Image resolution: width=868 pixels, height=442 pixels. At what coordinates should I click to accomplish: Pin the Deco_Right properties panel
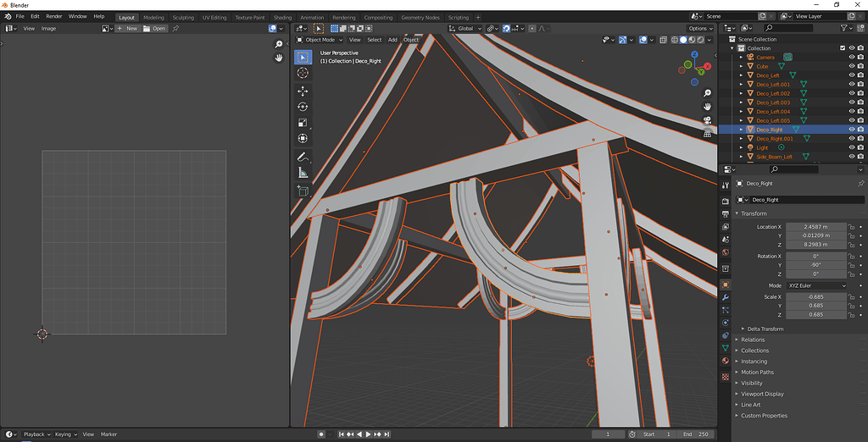click(x=860, y=183)
